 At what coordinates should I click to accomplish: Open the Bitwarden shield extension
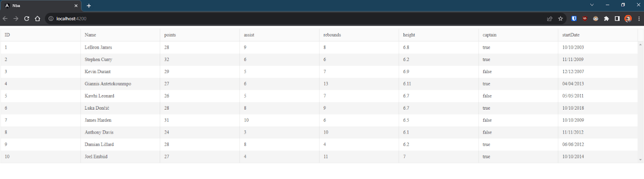tap(574, 18)
